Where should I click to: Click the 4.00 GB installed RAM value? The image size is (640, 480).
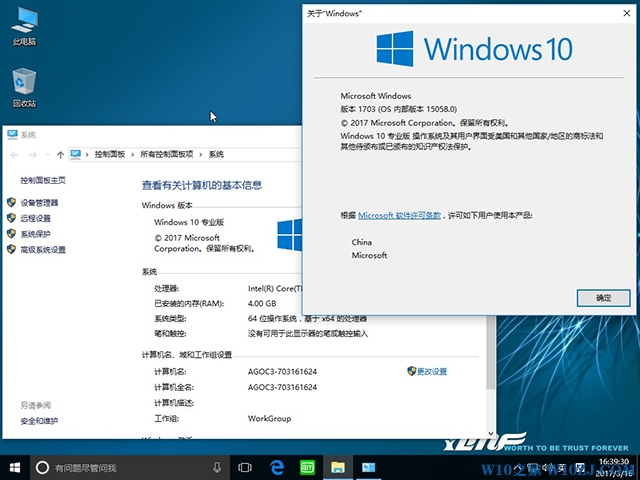[262, 304]
